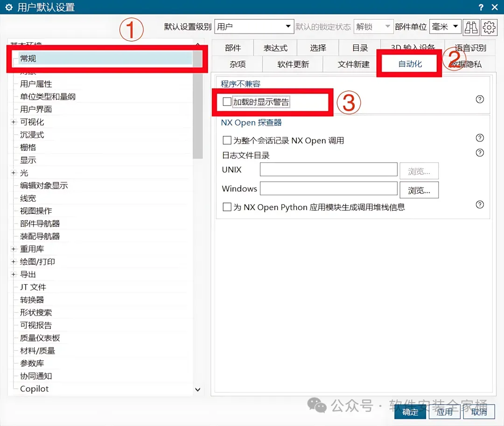The image size is (504, 426).
Task: Switch to the 杂项 tab
Action: [238, 64]
